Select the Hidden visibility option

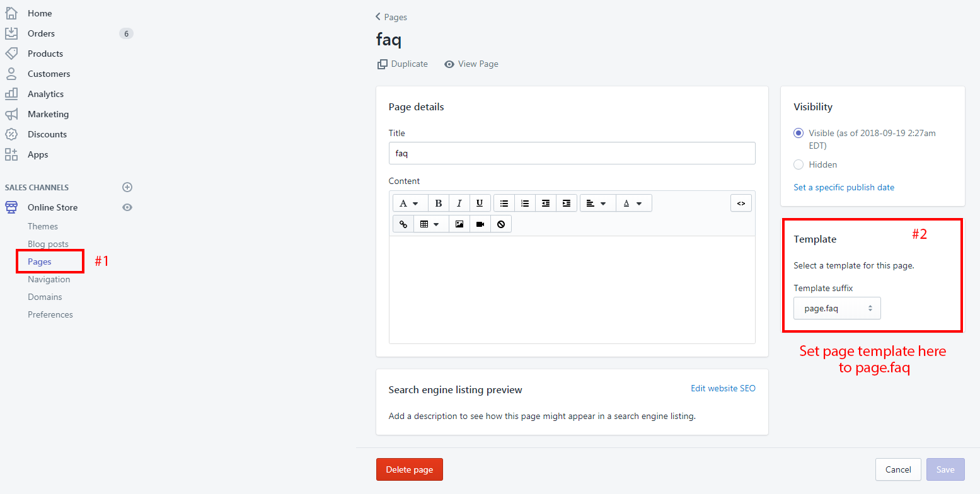pyautogui.click(x=798, y=164)
